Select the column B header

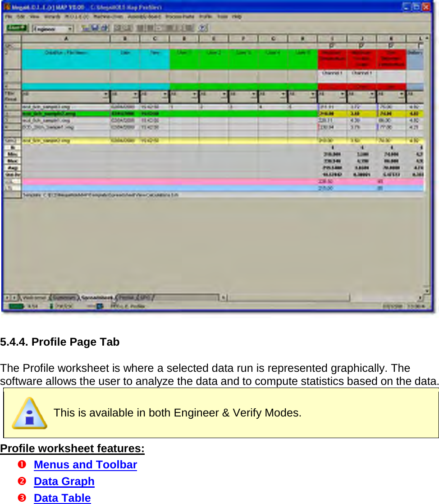point(125,38)
